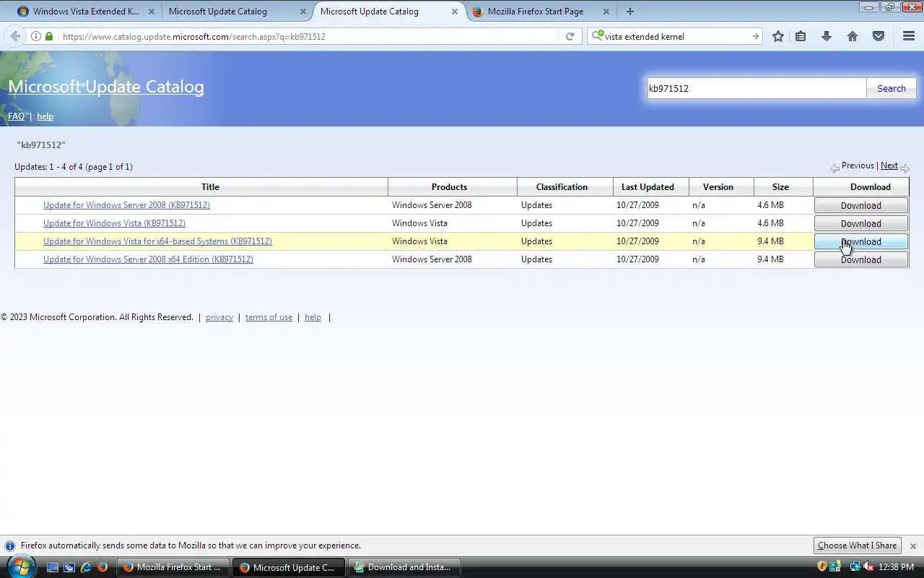Image resolution: width=924 pixels, height=578 pixels.
Task: Click Show Desktop quick launch icon
Action: tap(53, 567)
